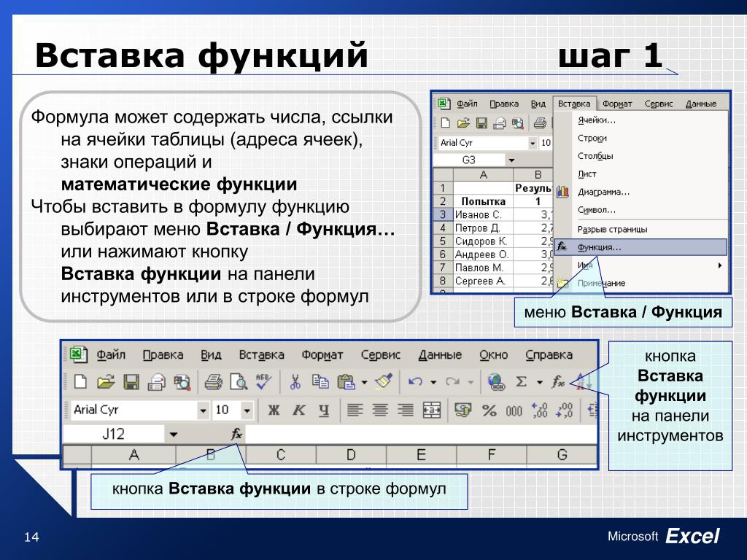Apply the 000 thousands separator format
This screenshot has height=560, width=747.
coord(514,411)
